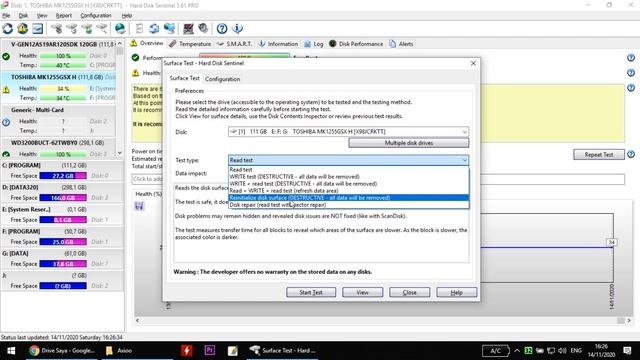The image size is (640, 360).
Task: Switch to the Disk Performance tab
Action: (x=356, y=44)
